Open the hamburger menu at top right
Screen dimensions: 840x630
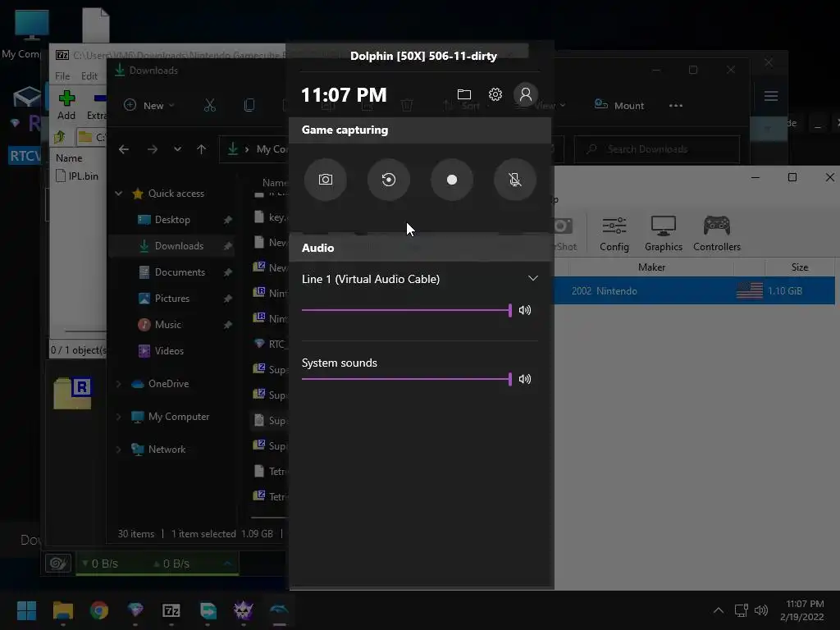pos(771,96)
